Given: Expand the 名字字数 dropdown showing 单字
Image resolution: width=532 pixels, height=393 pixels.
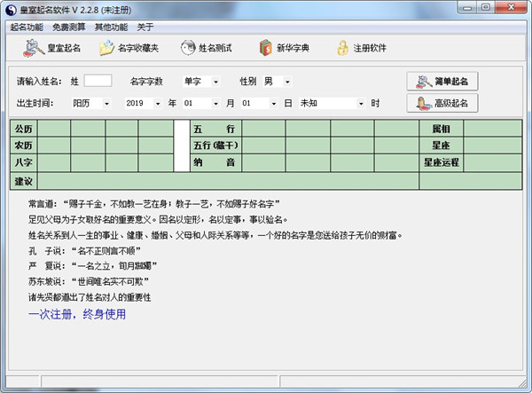Looking at the screenshot, I should (215, 82).
